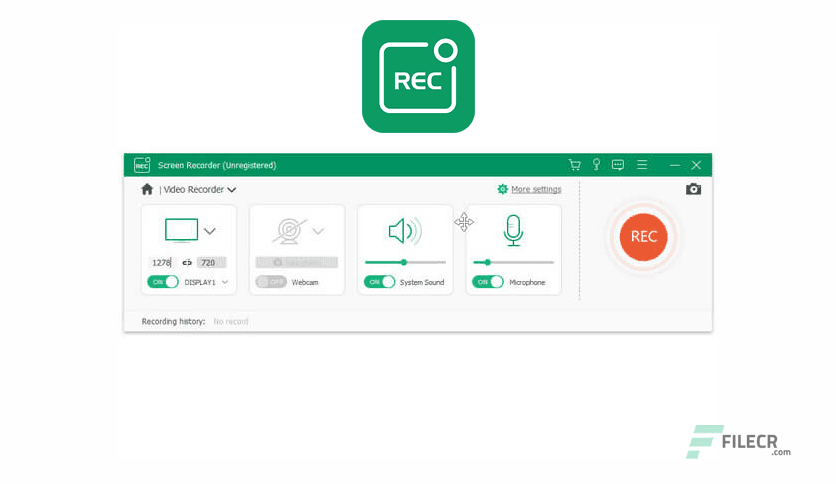
Task: Open the display area dropdown arrow
Action: [x=210, y=231]
